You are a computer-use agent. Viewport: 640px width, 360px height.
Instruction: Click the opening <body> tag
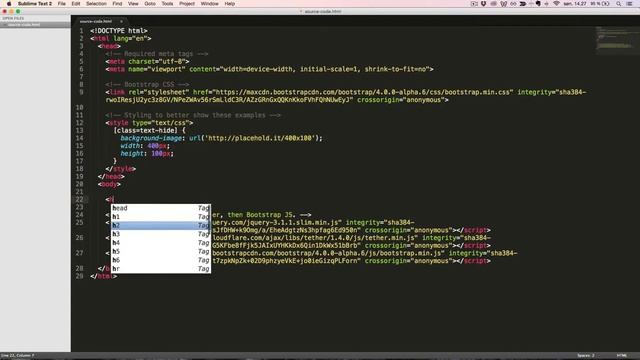(x=109, y=184)
